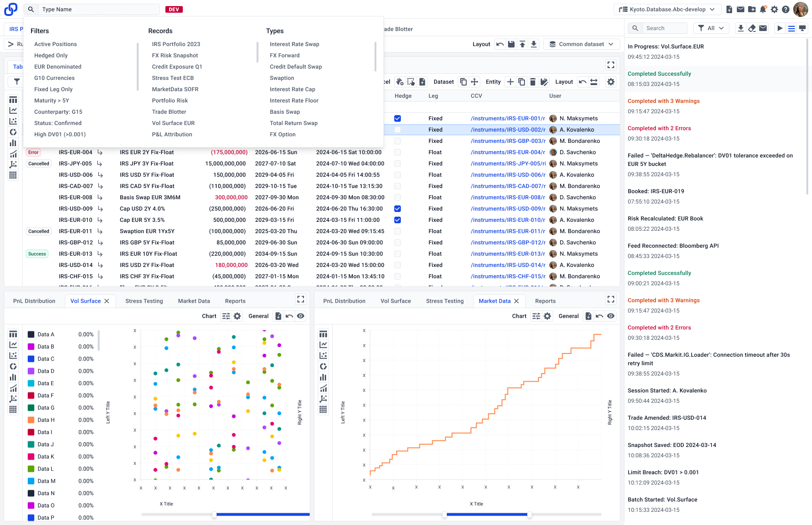Click the new folder icon in top bar
The width and height of the screenshot is (812, 525).
pyautogui.click(x=752, y=9)
